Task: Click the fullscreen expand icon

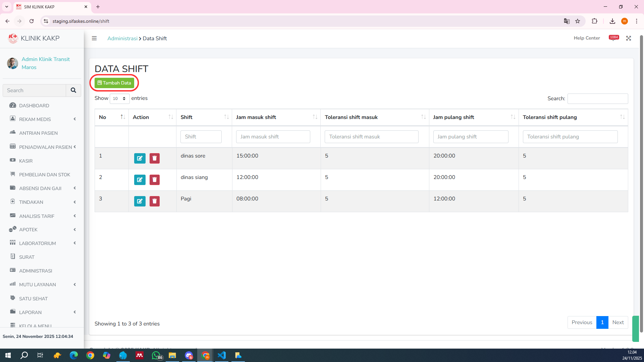Action: tap(629, 38)
